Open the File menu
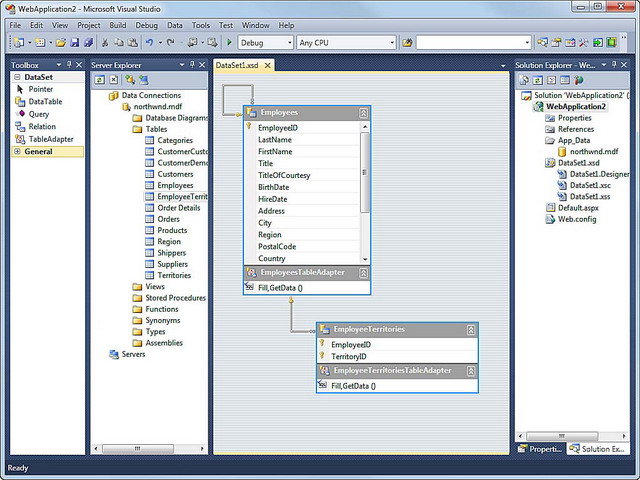Screen dimensions: 640x480 pos(15,25)
